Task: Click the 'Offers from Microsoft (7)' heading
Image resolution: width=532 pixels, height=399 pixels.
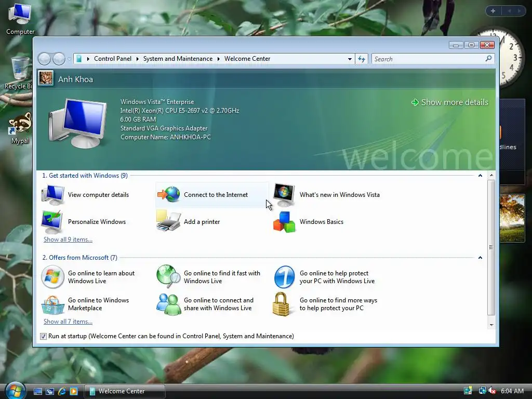Action: 79,258
